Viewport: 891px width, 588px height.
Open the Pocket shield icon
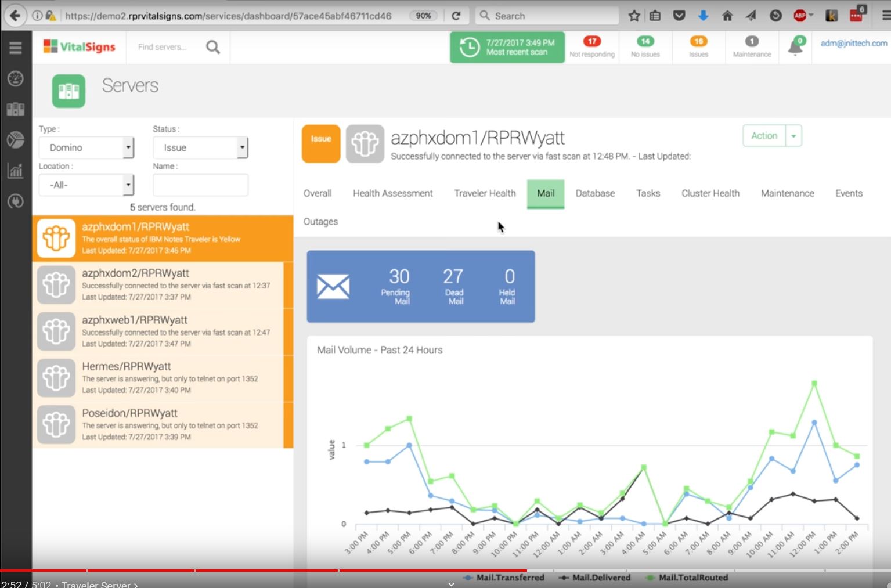679,16
